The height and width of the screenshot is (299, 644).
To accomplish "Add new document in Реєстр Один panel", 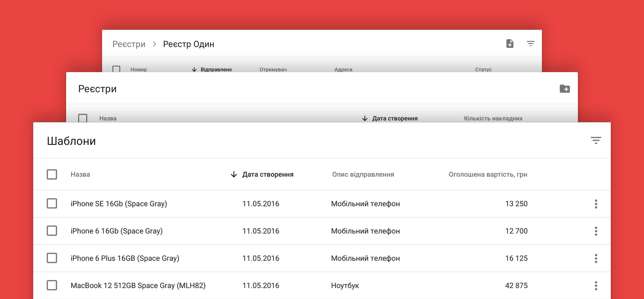I will coord(510,44).
